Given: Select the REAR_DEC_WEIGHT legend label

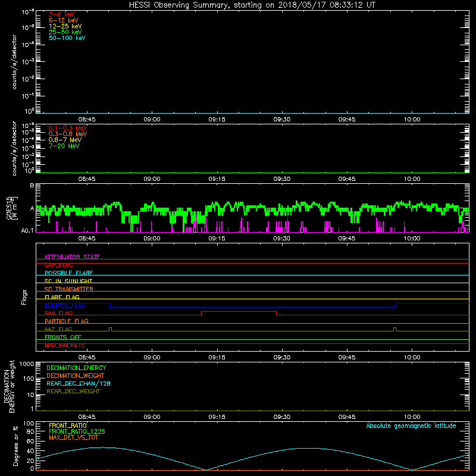Looking at the screenshot, I should (x=73, y=392).
